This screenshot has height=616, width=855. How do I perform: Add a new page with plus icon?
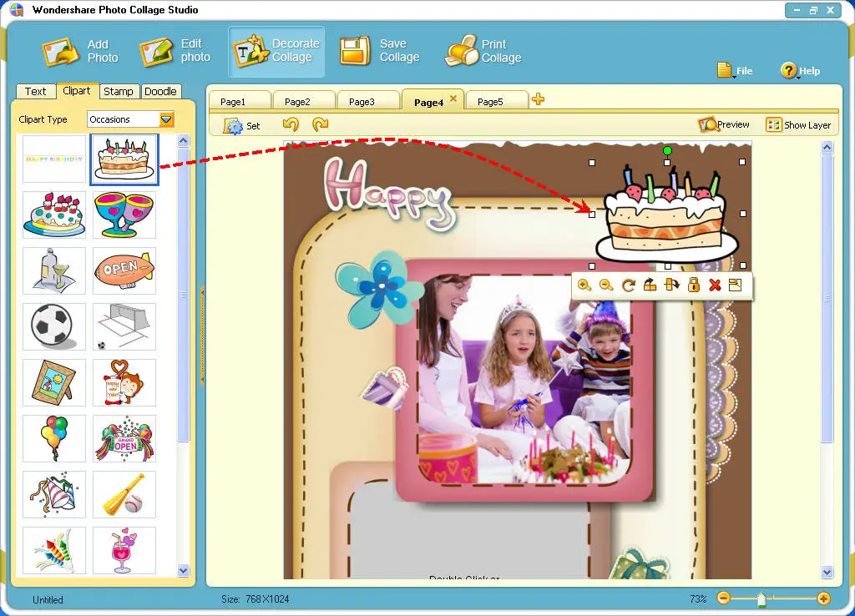(x=539, y=99)
